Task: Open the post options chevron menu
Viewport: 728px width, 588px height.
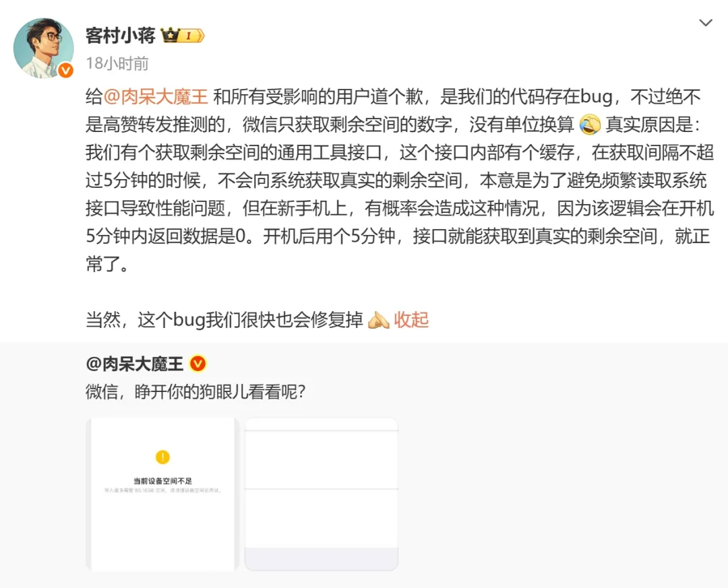Action: tap(705, 23)
